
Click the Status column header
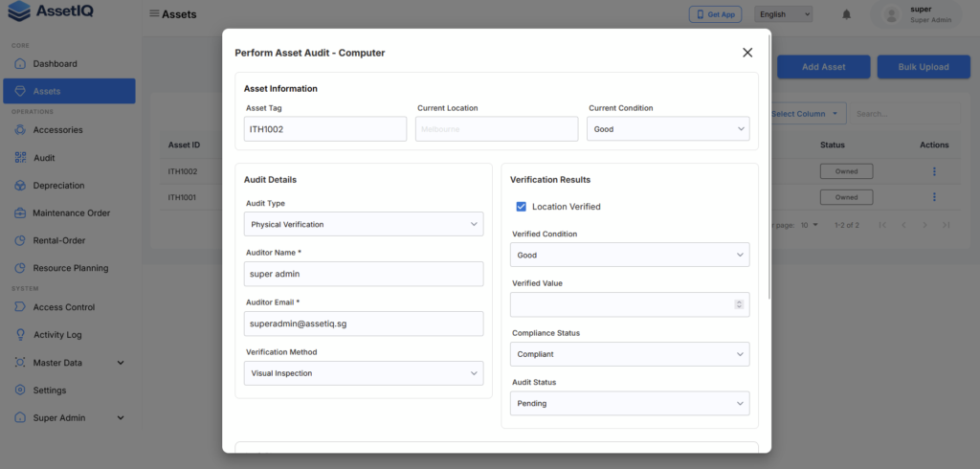[833, 145]
